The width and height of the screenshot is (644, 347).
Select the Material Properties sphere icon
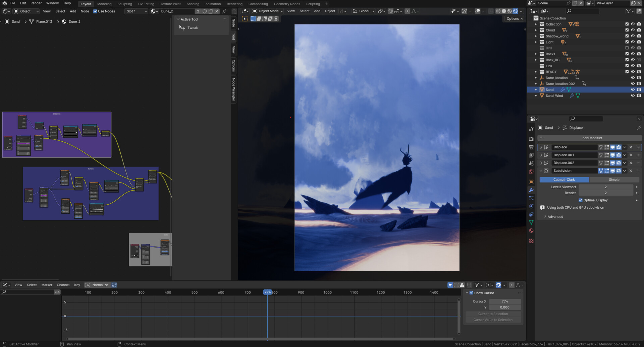(531, 230)
